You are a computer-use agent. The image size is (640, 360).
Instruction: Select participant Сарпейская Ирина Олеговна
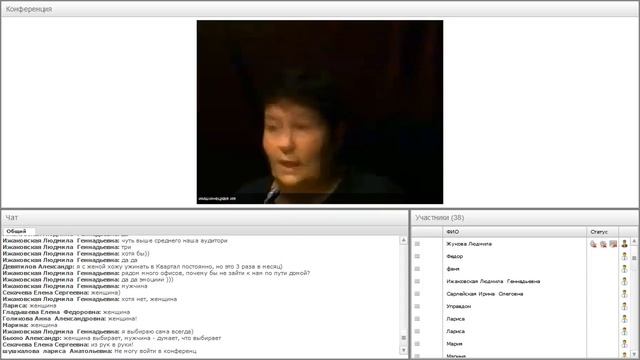point(484,294)
